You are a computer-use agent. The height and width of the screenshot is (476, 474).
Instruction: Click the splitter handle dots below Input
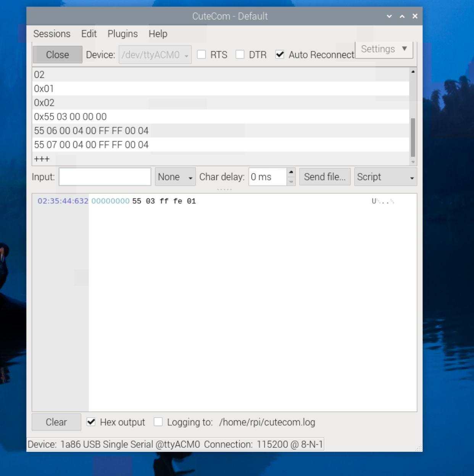224,190
